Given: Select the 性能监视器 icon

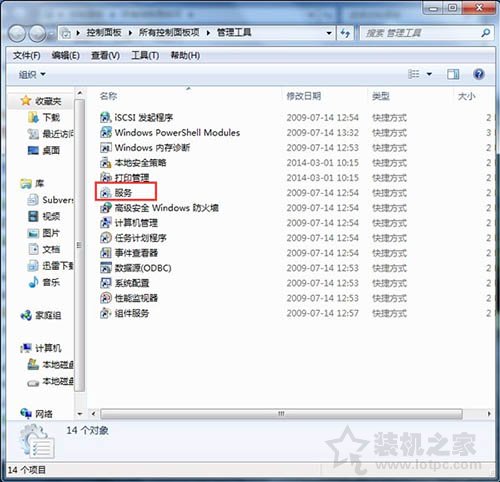Looking at the screenshot, I should click(x=105, y=298).
